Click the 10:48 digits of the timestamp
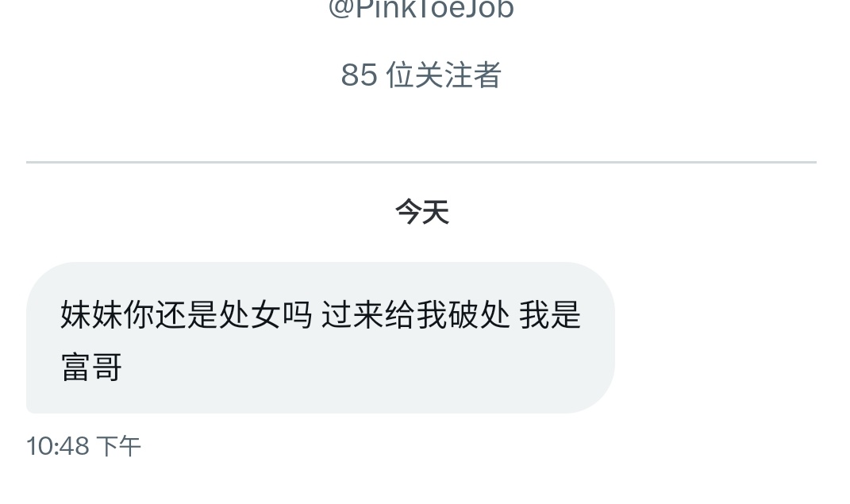850x504 pixels. click(x=58, y=447)
